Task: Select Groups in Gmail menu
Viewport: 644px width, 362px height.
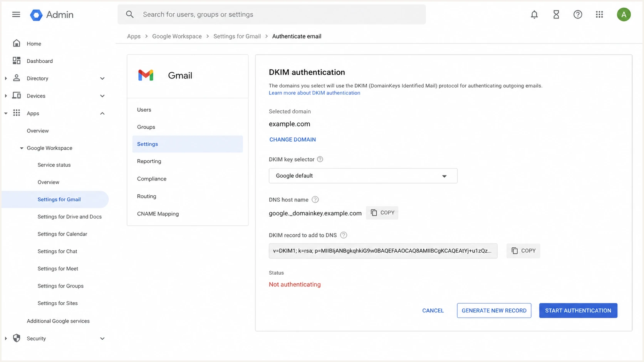Action: coord(188,127)
